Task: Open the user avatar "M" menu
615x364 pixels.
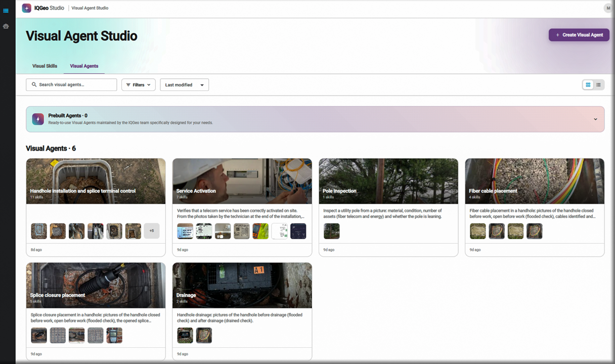Action: pos(607,8)
